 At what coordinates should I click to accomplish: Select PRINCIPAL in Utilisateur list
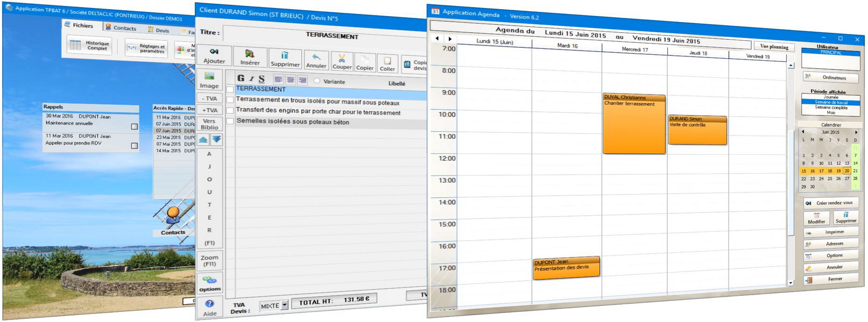[x=830, y=53]
